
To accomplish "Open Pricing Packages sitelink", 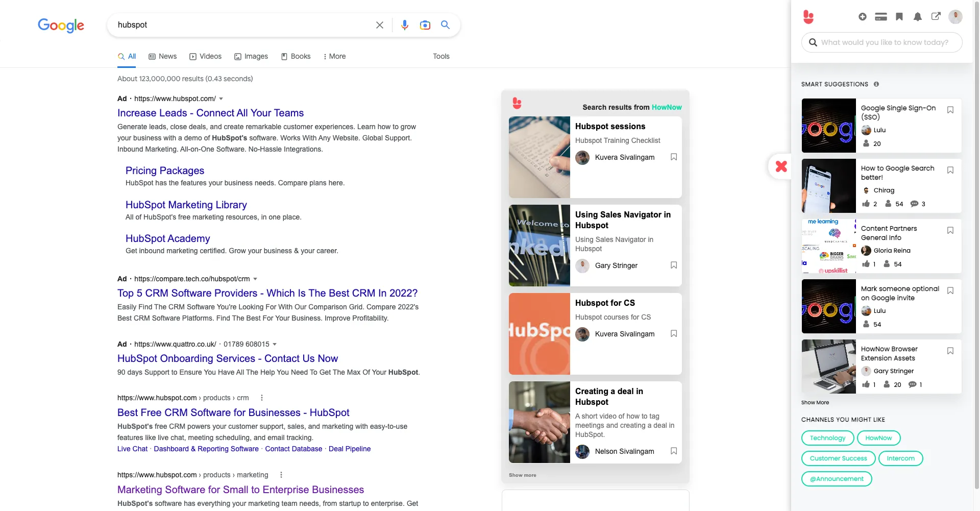I will pyautogui.click(x=165, y=171).
